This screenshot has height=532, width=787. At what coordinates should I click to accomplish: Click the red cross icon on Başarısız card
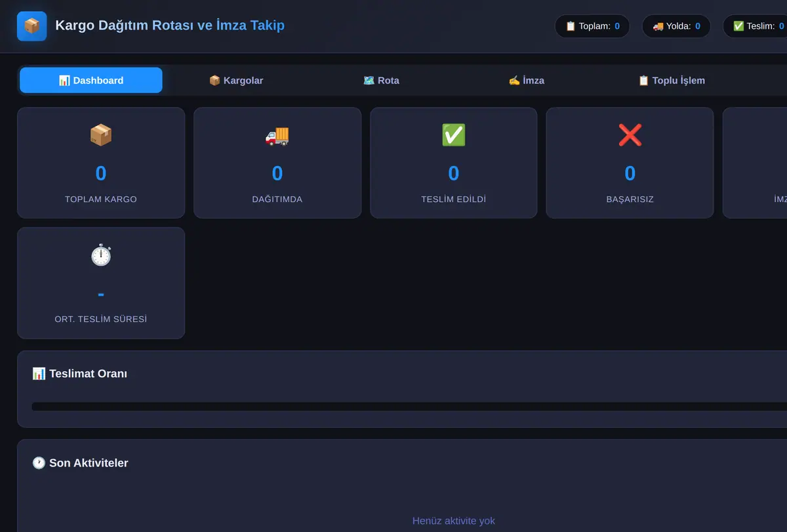(630, 135)
